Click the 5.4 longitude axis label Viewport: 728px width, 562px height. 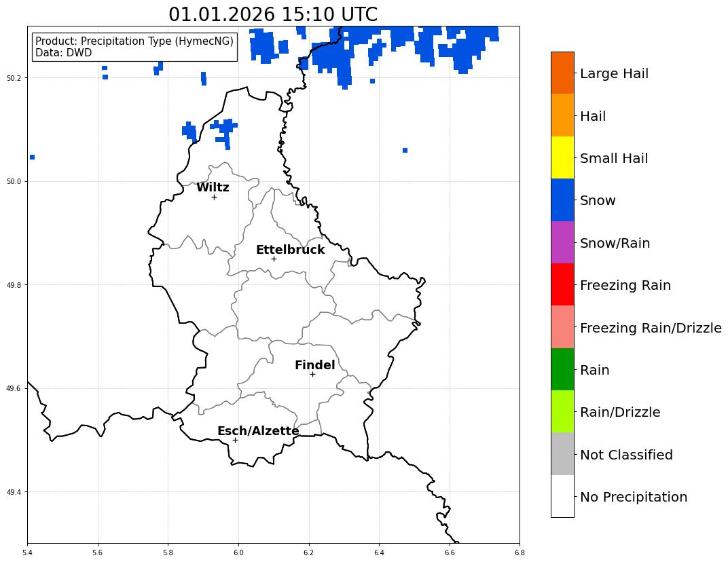pos(27,552)
